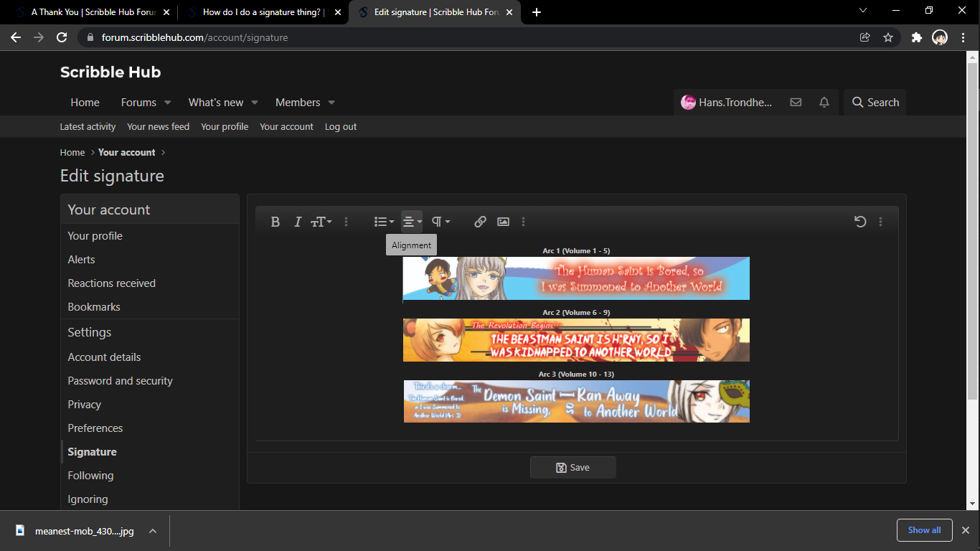Viewport: 980px width, 551px height.
Task: Click the insert link icon
Action: 480,222
